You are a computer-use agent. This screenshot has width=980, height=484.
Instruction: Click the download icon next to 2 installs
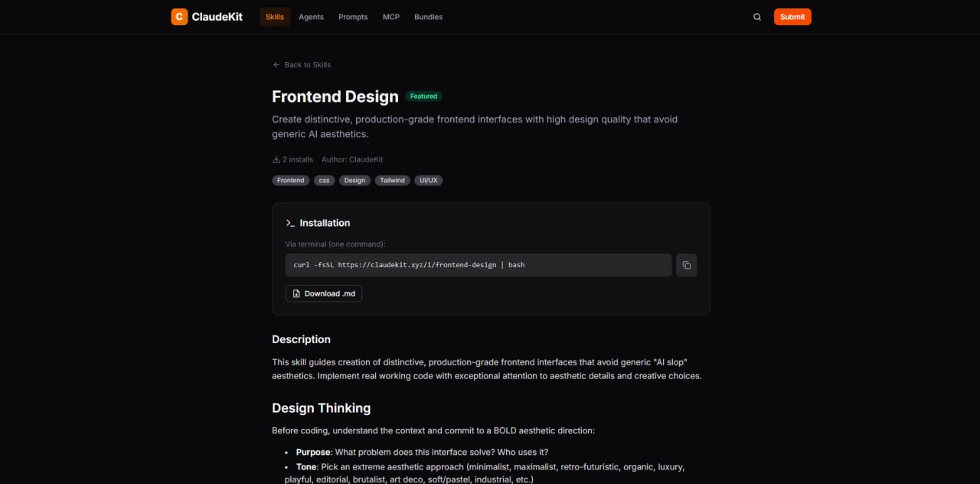276,159
